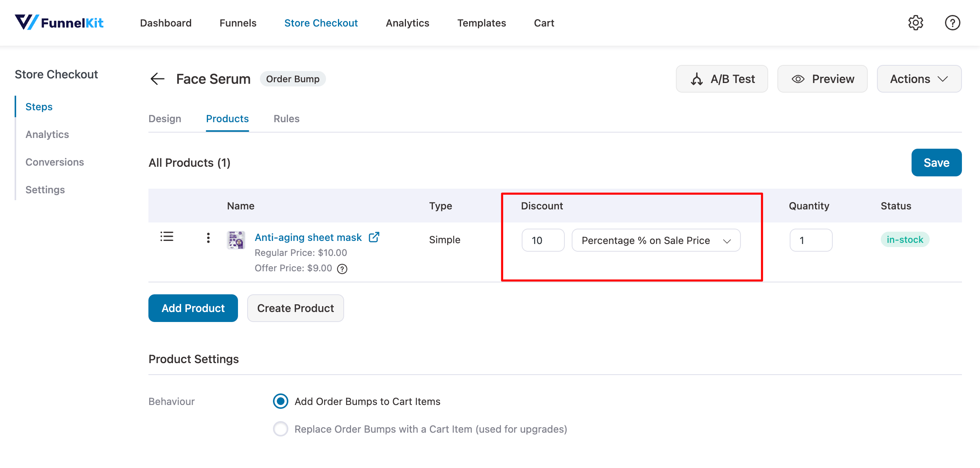Click the Add Product button
980x468 pixels.
point(193,308)
